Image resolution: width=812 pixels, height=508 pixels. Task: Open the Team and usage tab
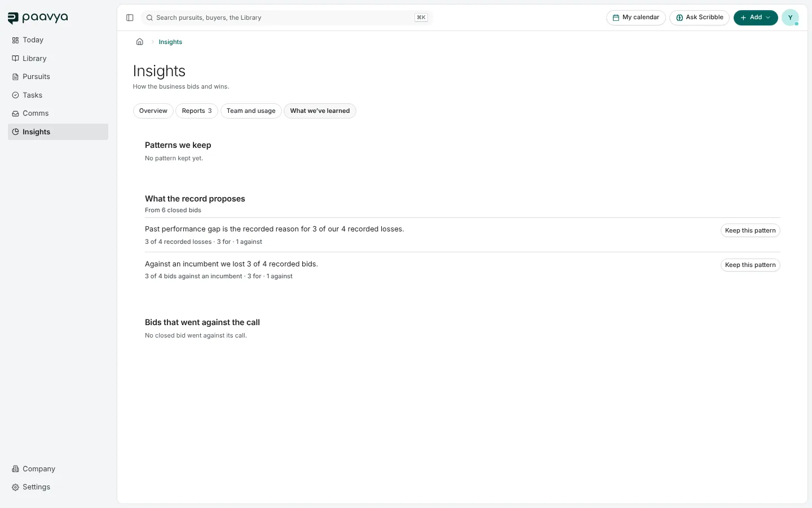click(x=251, y=111)
